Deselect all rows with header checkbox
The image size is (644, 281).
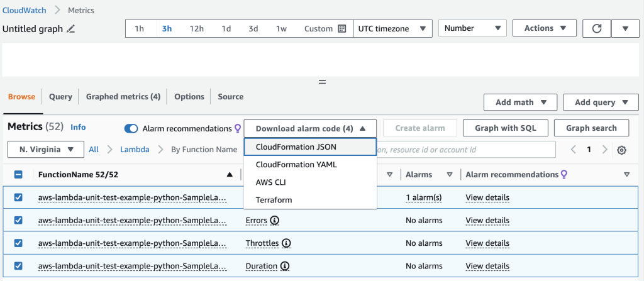[18, 175]
